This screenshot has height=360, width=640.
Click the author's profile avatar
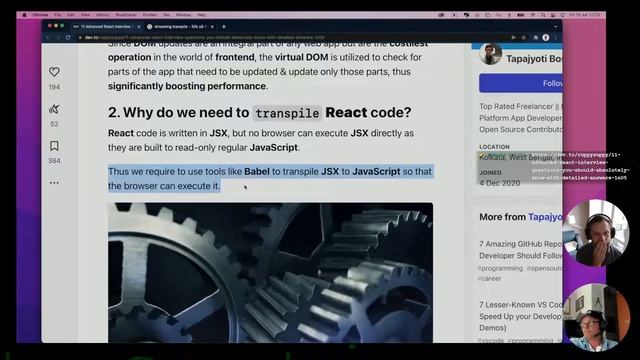click(491, 54)
